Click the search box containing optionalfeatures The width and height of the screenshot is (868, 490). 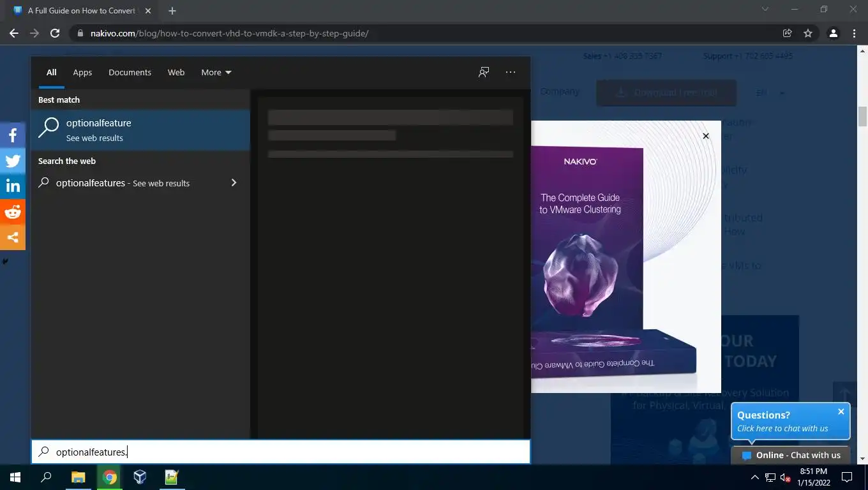point(281,452)
